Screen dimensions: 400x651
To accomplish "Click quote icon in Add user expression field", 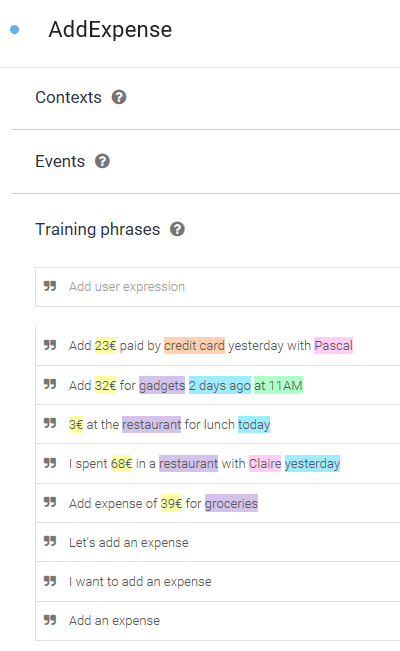I will point(50,286).
